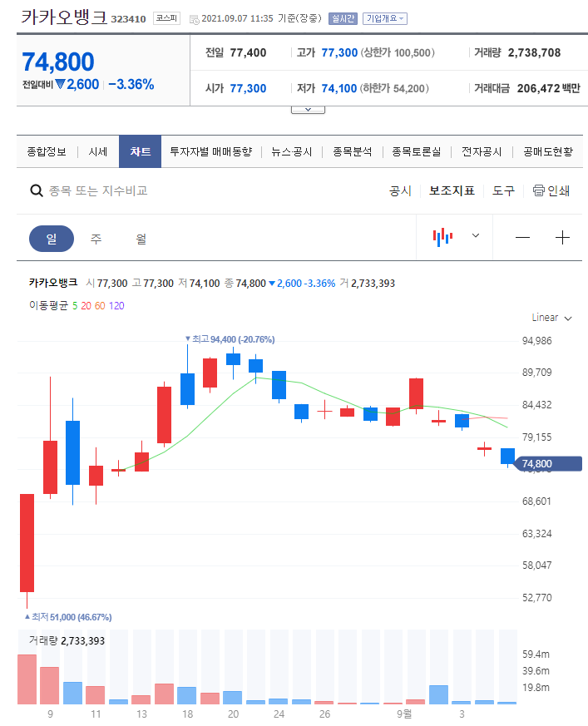
Task: Open the 공매도현황 tab
Action: point(548,151)
